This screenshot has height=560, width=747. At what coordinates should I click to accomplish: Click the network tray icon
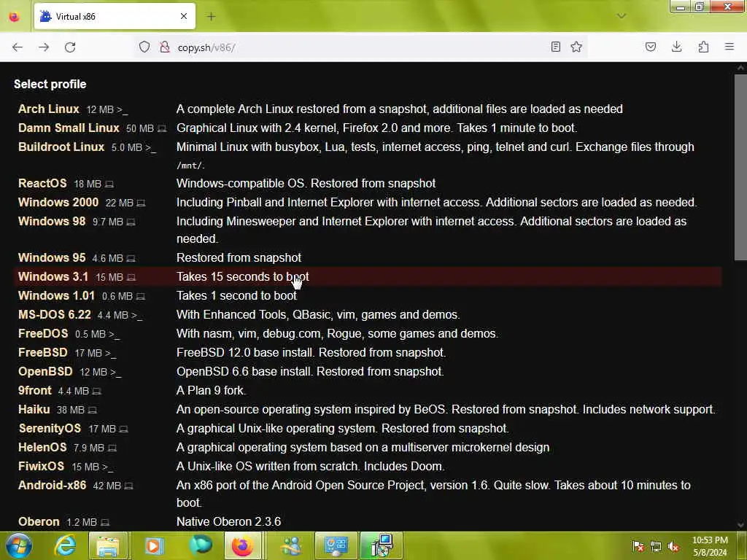coord(656,547)
